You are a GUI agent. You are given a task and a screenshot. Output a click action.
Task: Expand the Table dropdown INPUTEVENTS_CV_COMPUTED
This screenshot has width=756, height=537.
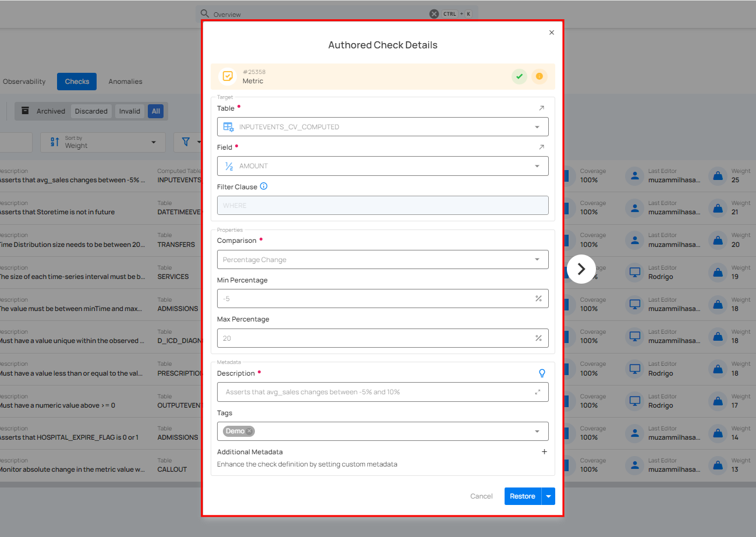tap(383, 127)
